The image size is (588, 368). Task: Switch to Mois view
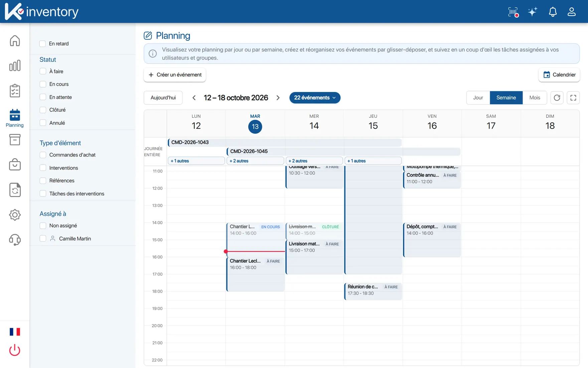pos(535,98)
